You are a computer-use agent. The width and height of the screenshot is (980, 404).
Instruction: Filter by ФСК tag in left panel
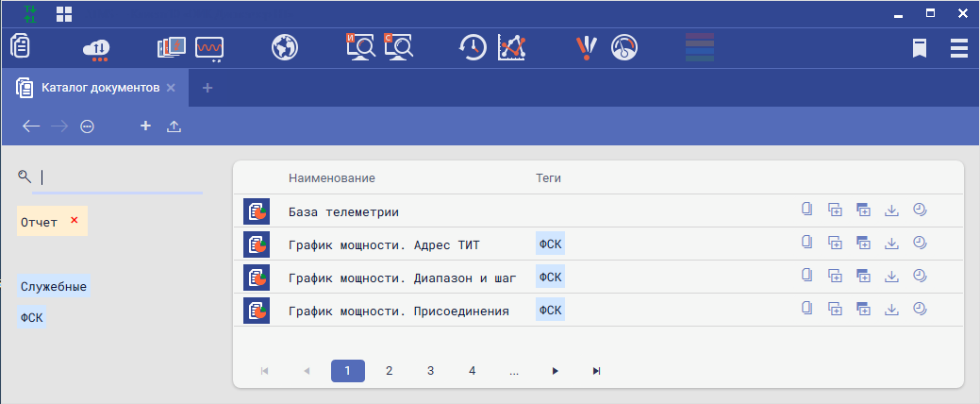[31, 318]
